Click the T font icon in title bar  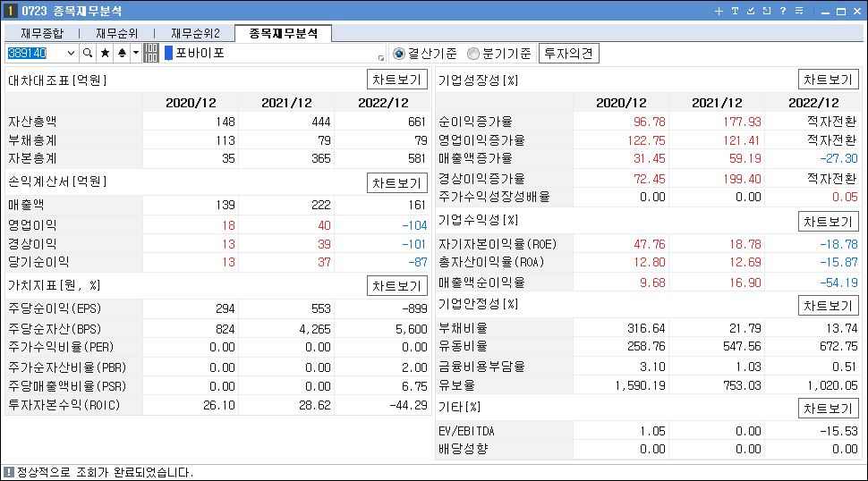pos(735,11)
